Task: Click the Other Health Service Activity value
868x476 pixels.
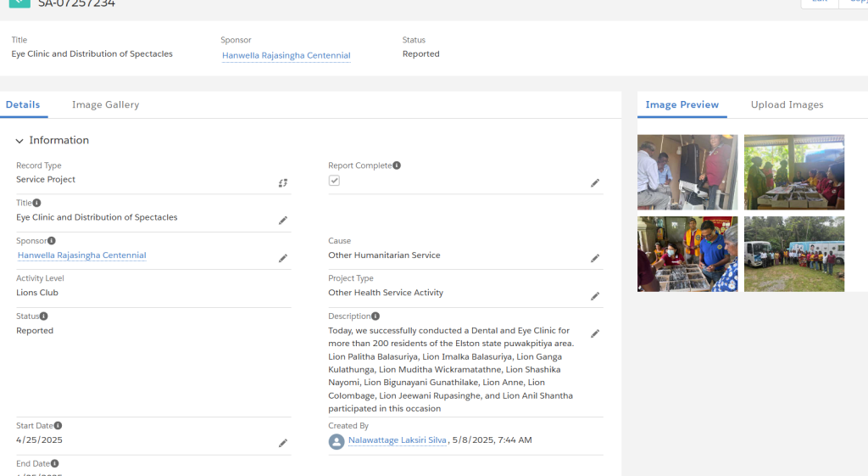Action: [386, 293]
